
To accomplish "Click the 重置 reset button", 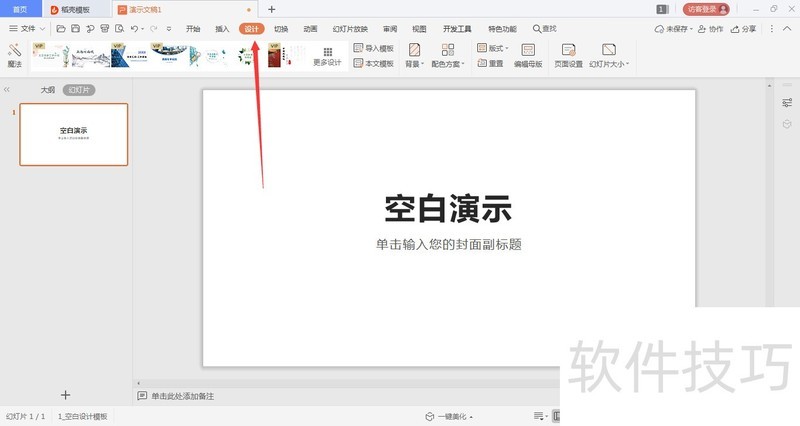I will tap(490, 63).
